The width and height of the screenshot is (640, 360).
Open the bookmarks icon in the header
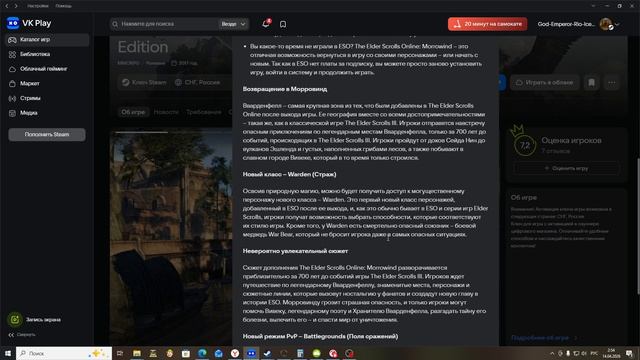click(x=283, y=24)
